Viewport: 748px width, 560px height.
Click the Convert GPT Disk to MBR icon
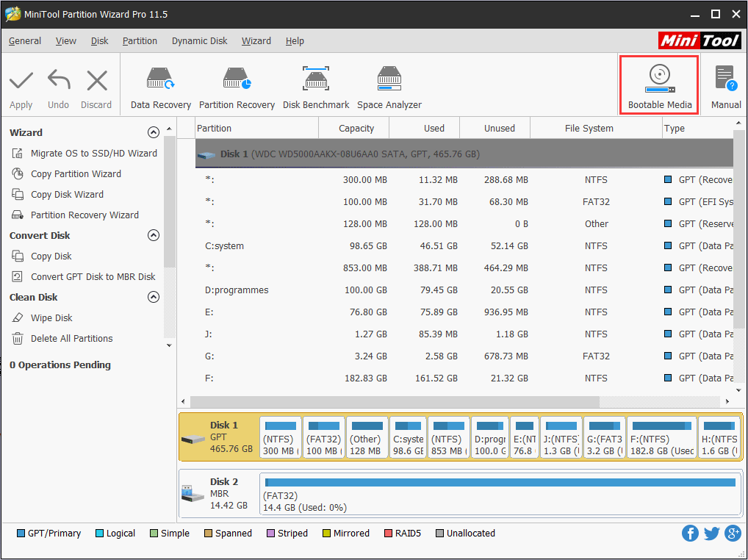(18, 276)
